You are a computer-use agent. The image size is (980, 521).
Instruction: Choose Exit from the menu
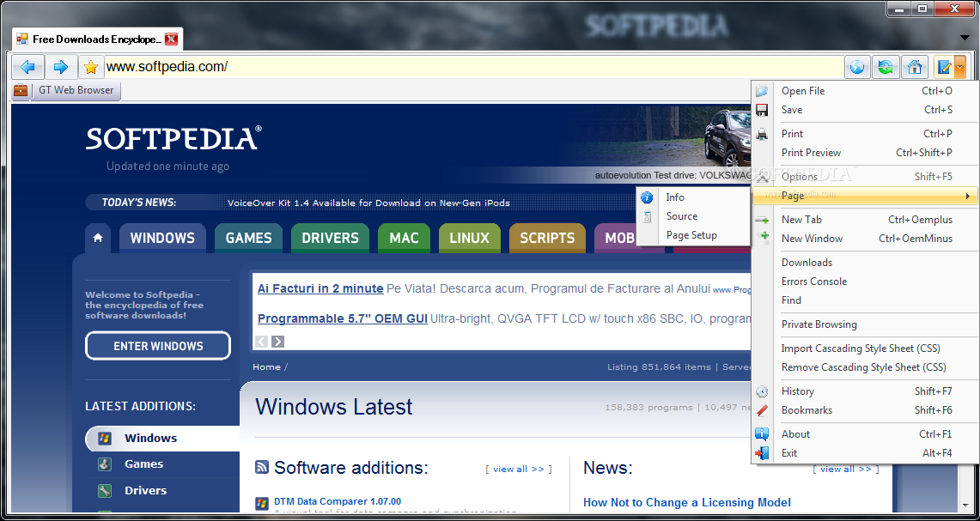pos(865,453)
